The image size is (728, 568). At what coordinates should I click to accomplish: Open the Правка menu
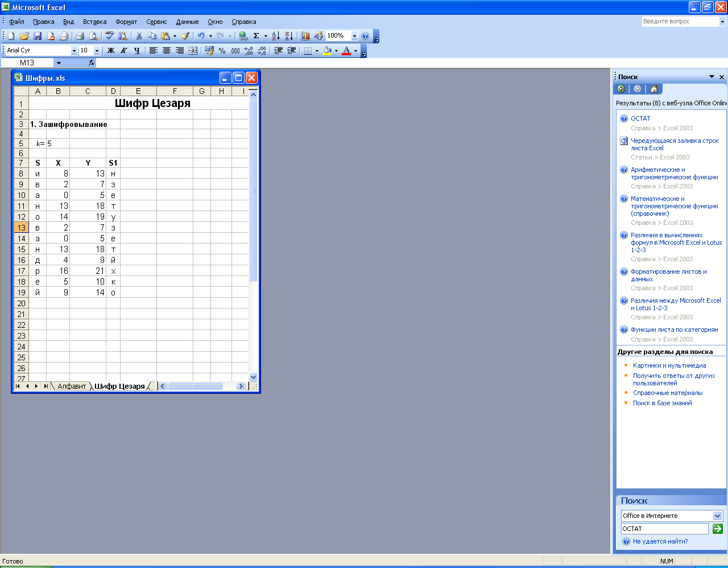pyautogui.click(x=44, y=22)
